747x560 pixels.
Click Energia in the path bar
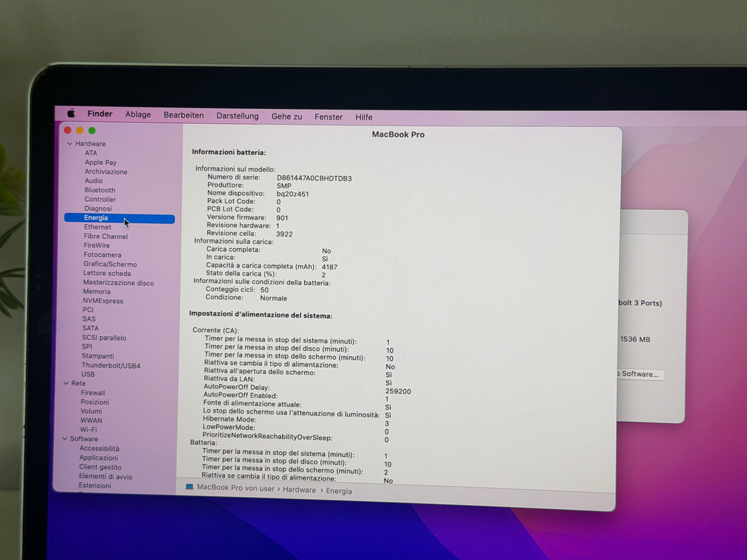(x=339, y=492)
